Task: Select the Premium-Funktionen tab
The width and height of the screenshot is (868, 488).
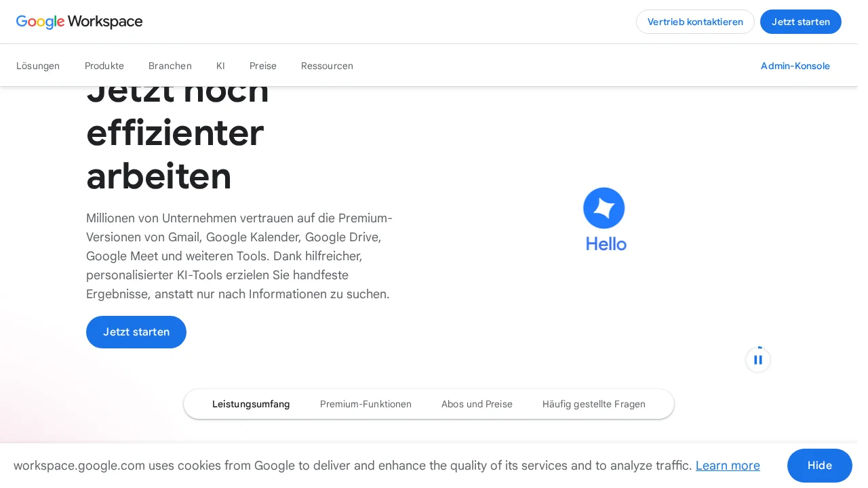Action: (x=366, y=404)
